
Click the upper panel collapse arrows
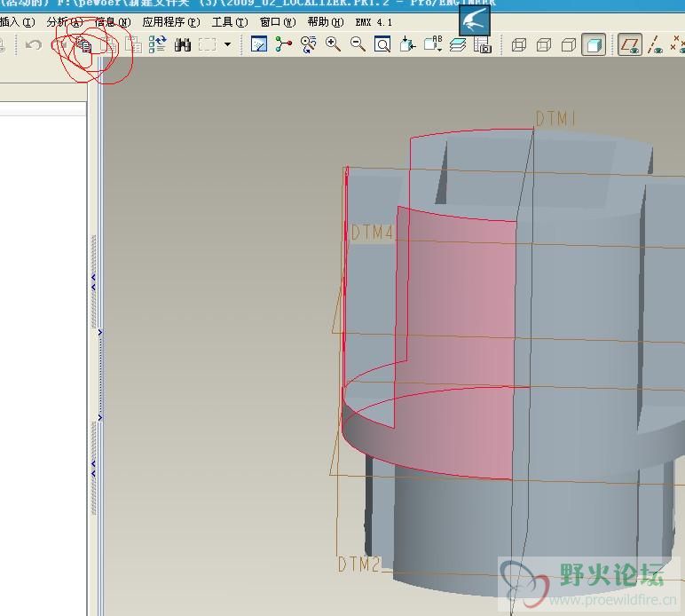coord(93,282)
